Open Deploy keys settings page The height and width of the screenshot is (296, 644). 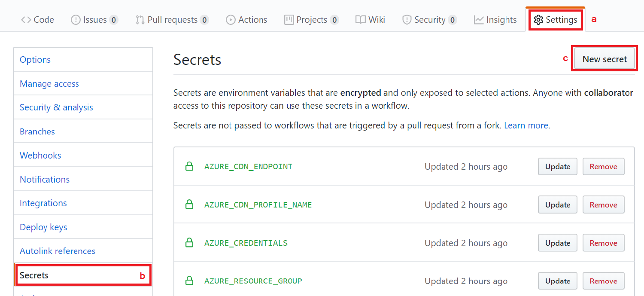click(43, 227)
